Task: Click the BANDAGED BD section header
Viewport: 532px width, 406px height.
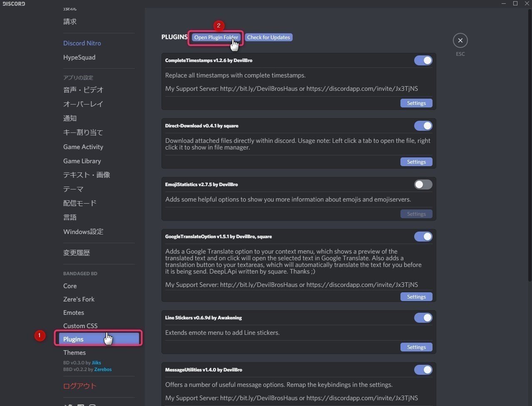Action: [x=80, y=274]
